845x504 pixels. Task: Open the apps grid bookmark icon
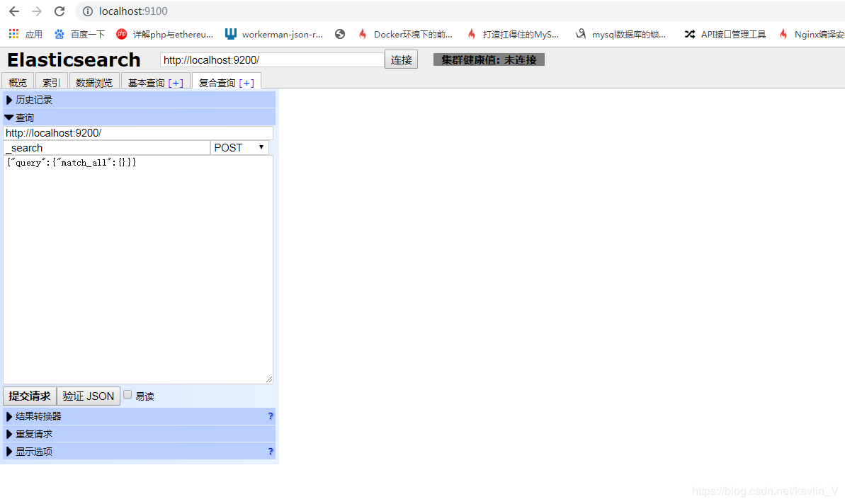tap(14, 34)
